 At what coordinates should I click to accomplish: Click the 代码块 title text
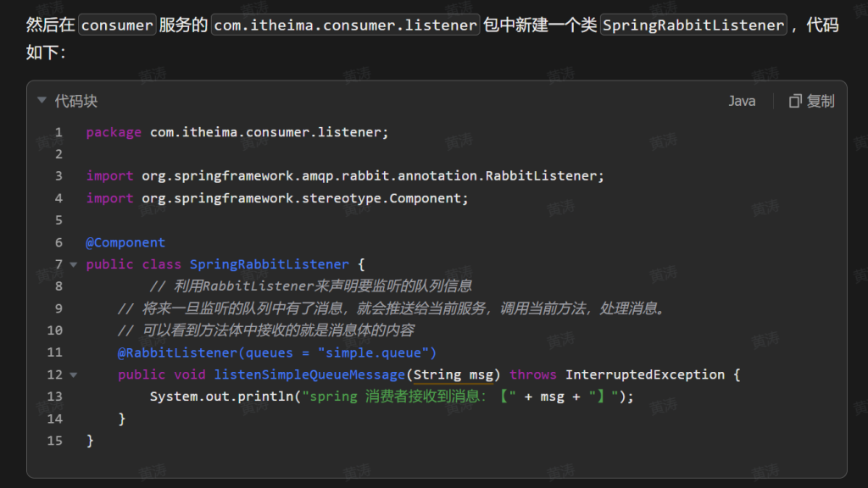(76, 102)
